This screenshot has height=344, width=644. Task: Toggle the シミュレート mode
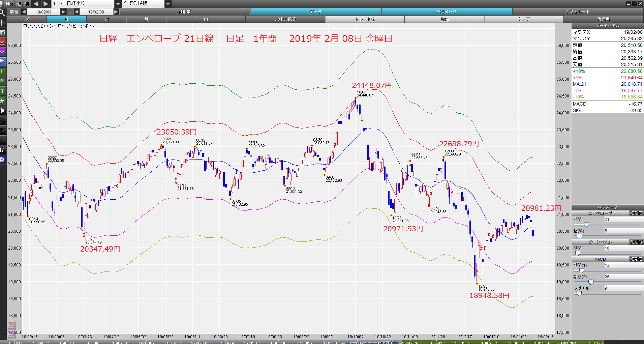pyautogui.click(x=578, y=12)
